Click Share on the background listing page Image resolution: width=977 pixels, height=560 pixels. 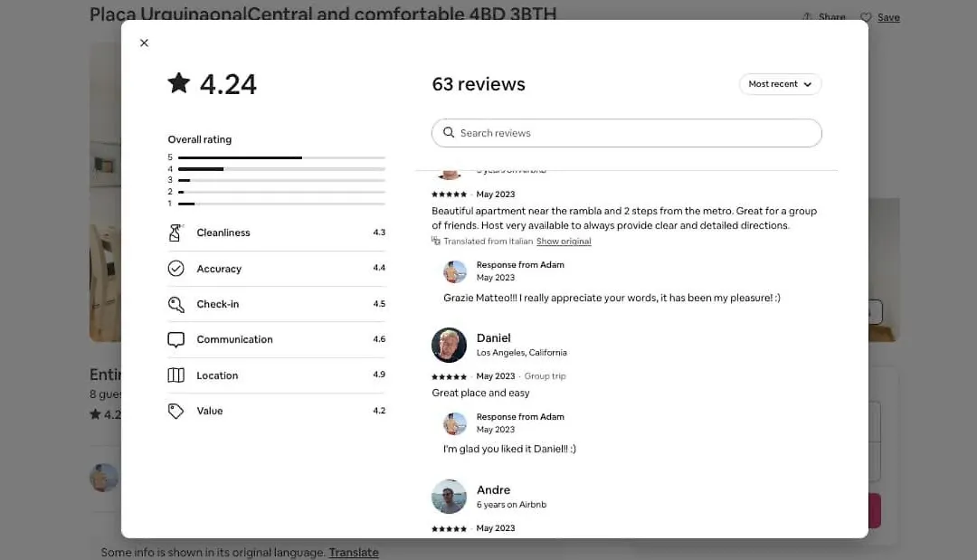pos(832,17)
